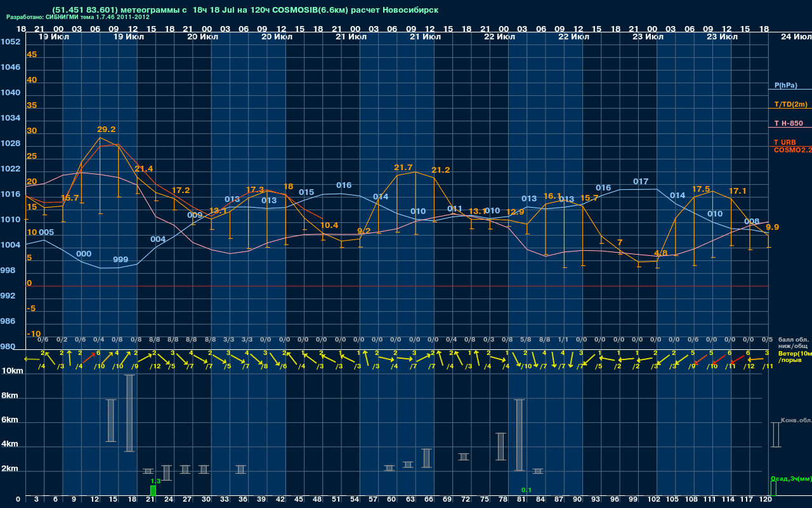The height and width of the screenshot is (508, 812).
Task: Click the COSMO2.2 legend label
Action: tap(792, 150)
